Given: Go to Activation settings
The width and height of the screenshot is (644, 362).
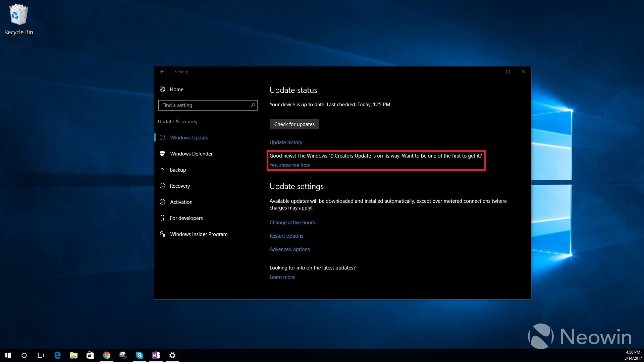Looking at the screenshot, I should point(181,202).
